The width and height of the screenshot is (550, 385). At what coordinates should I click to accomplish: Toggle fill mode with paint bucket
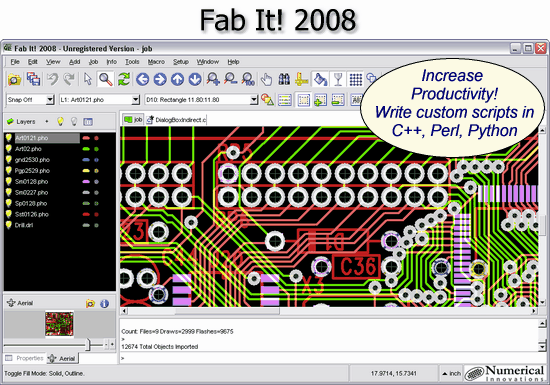(x=320, y=79)
